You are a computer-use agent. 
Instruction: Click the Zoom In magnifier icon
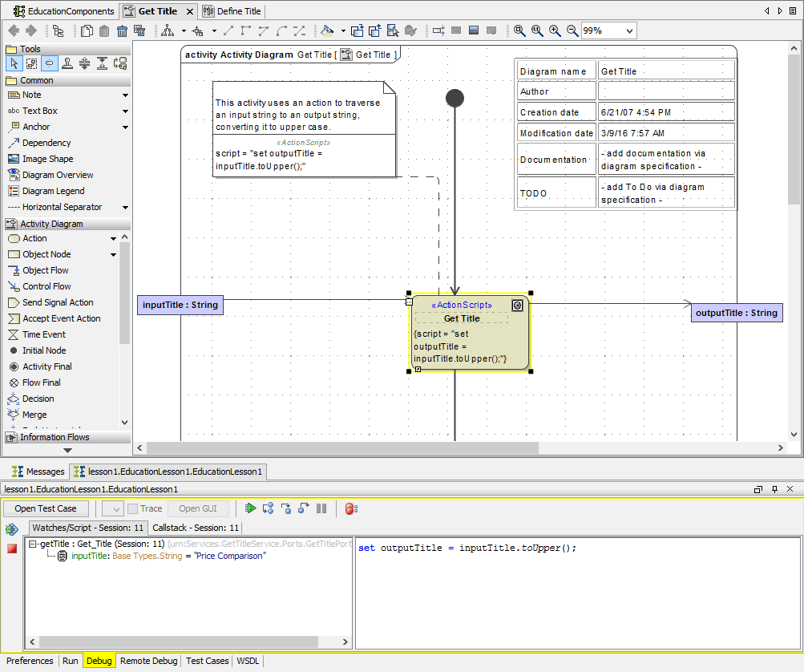(x=555, y=30)
